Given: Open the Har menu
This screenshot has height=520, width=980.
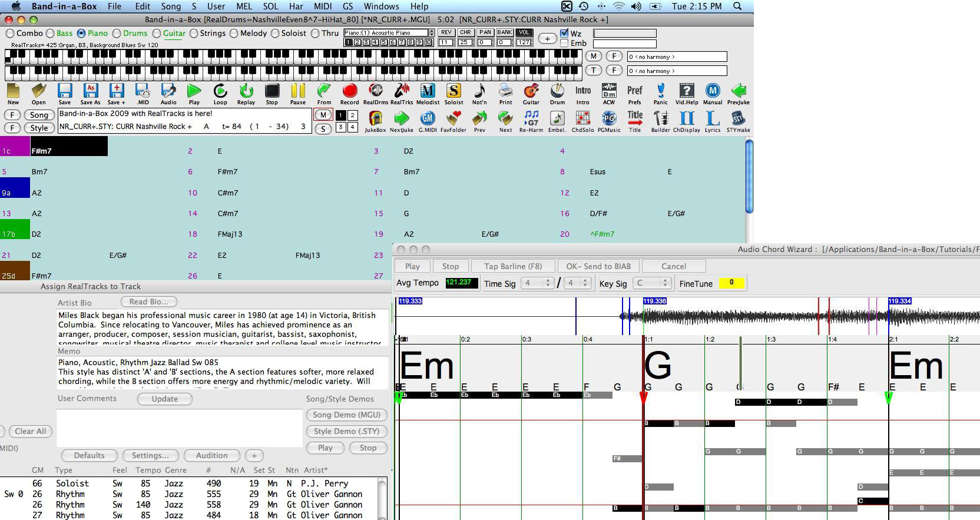Looking at the screenshot, I should 296,6.
